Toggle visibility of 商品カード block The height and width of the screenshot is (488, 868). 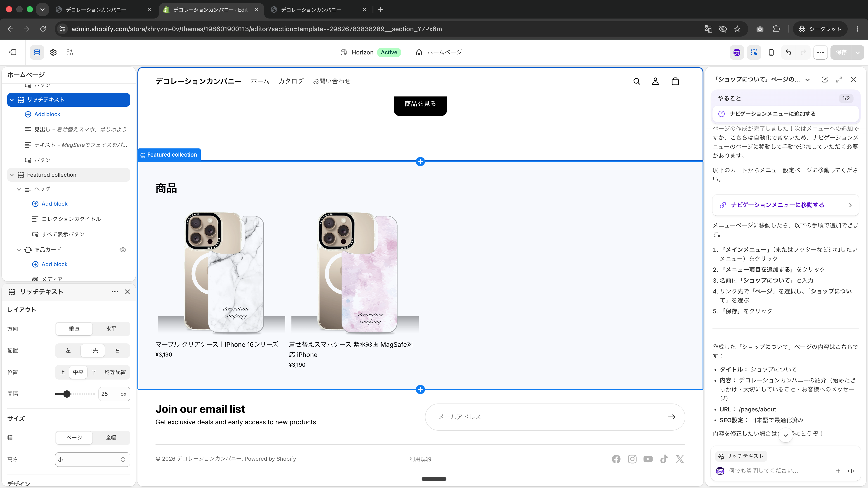click(x=123, y=250)
